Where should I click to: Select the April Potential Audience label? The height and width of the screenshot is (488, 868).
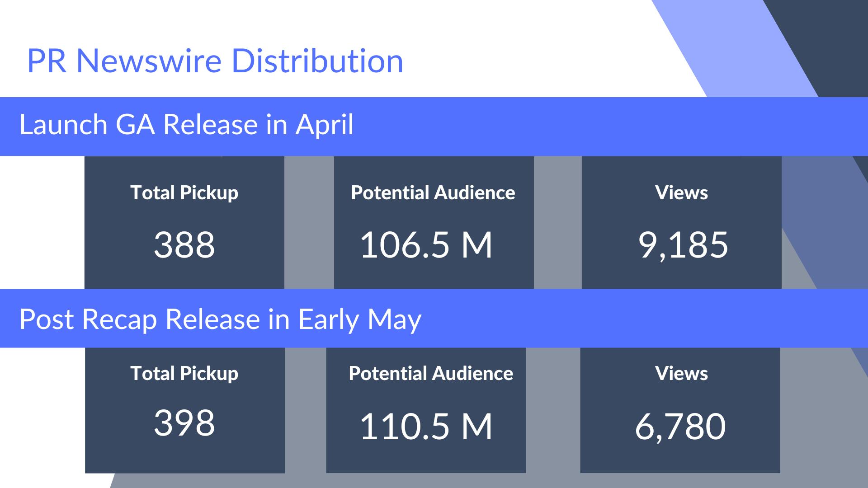coord(433,193)
